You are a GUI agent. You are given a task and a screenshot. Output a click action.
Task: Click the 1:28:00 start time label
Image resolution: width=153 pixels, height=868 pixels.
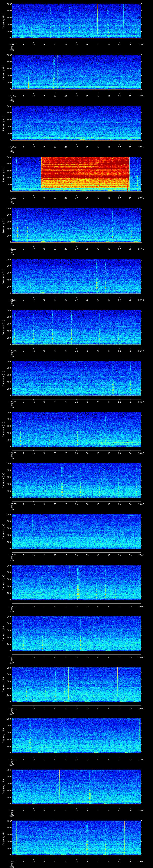point(12,657)
